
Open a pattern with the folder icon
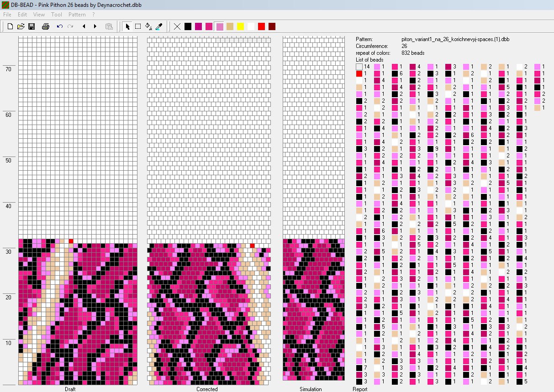pos(21,26)
